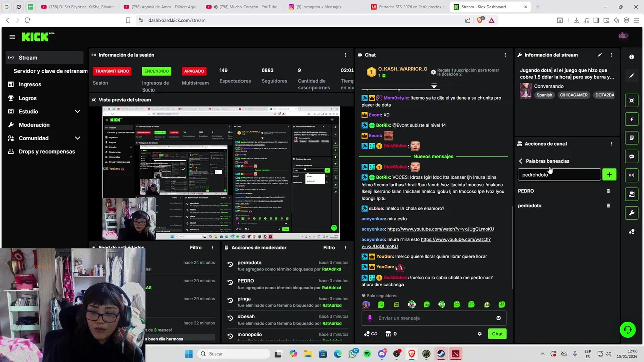Click the Chat send button
The image size is (644, 362).
coord(497,334)
